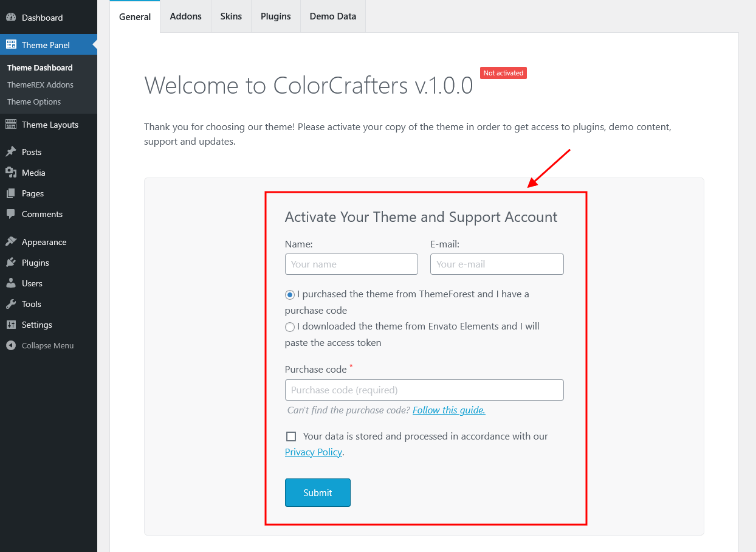The height and width of the screenshot is (552, 756).
Task: Go to Pages in the sidebar
Action: pos(49,193)
